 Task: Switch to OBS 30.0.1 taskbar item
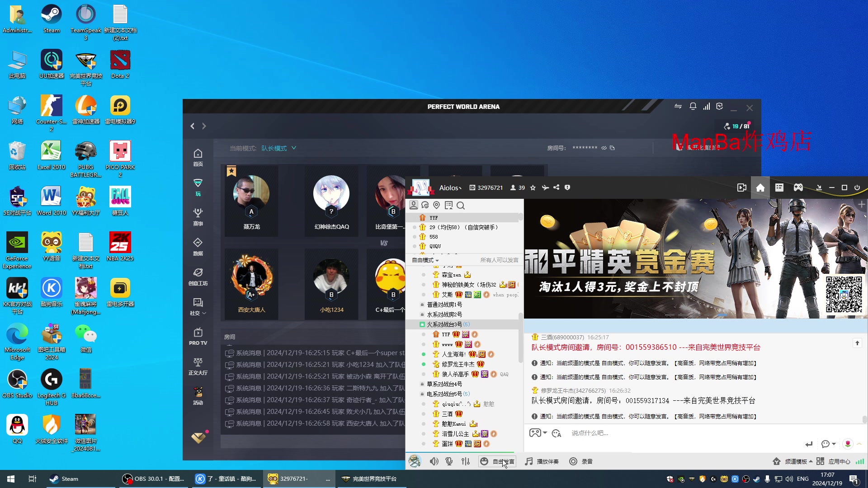click(x=154, y=479)
